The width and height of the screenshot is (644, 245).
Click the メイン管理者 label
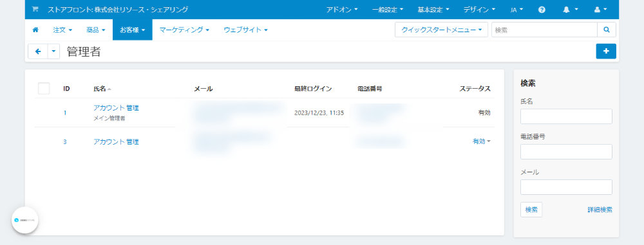pos(109,118)
